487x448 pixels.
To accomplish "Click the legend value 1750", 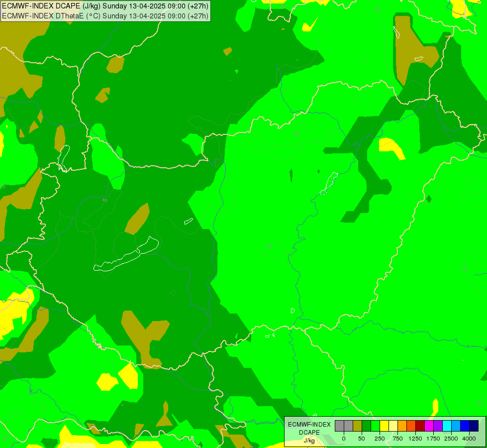I will (433, 439).
